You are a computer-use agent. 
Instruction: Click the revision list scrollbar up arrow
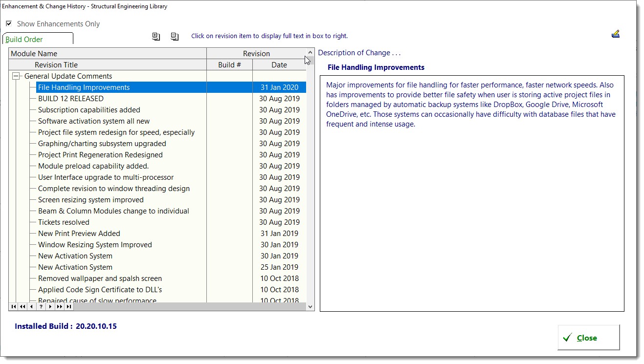click(310, 51)
